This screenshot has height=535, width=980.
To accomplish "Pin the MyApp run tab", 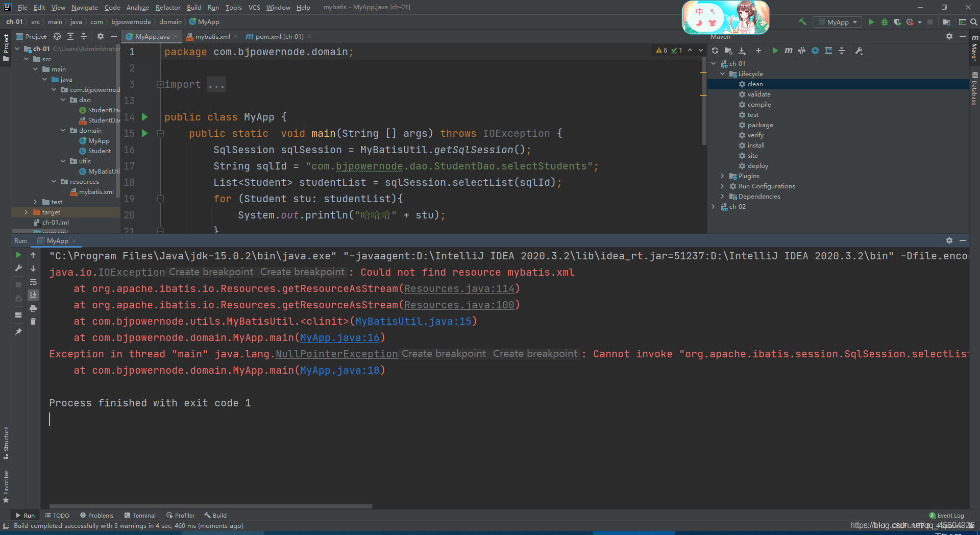I will tap(18, 332).
